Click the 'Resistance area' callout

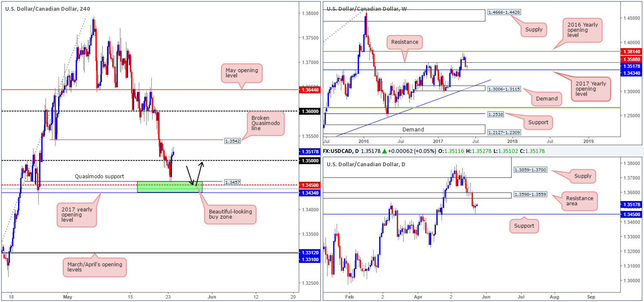pyautogui.click(x=580, y=201)
